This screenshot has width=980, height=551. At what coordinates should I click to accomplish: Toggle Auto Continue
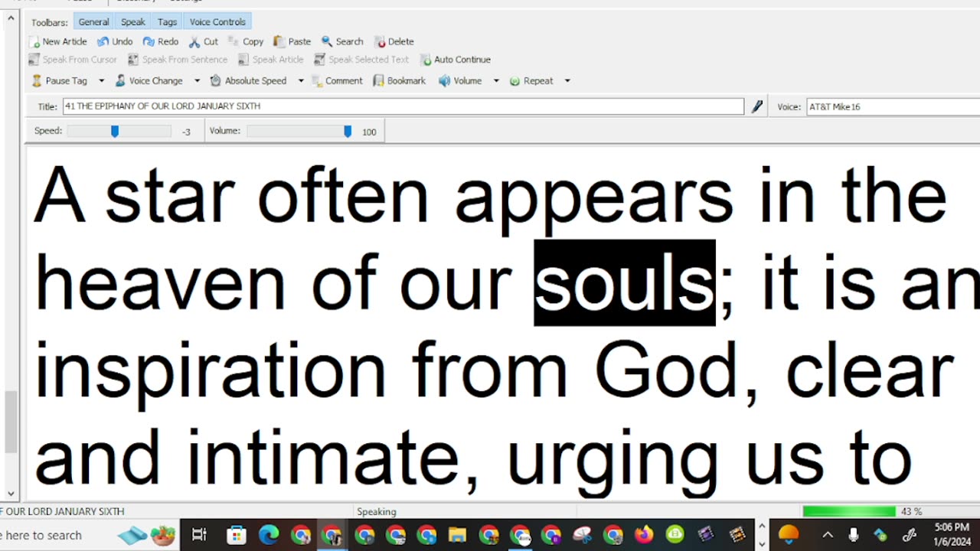point(456,60)
